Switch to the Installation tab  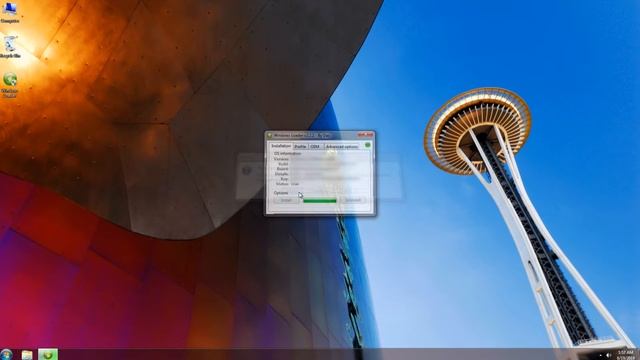281,146
